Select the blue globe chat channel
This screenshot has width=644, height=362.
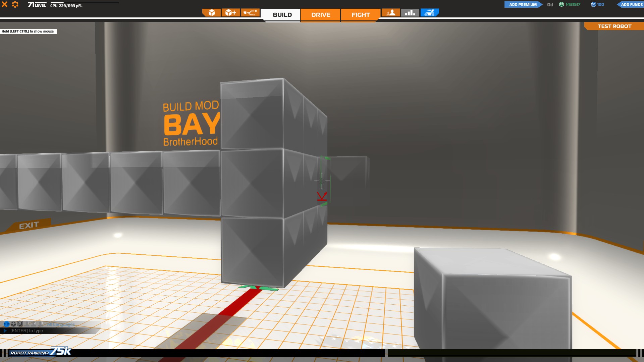pyautogui.click(x=6, y=324)
